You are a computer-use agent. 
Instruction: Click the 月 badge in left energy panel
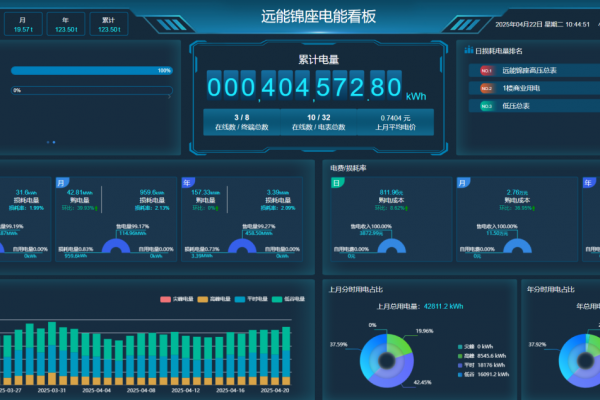[x=62, y=183]
